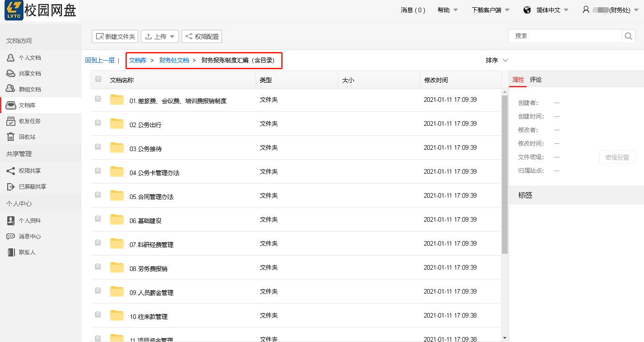Open 回收站 recycle bin
Viewport: 644px width, 342px height.
pyautogui.click(x=27, y=137)
